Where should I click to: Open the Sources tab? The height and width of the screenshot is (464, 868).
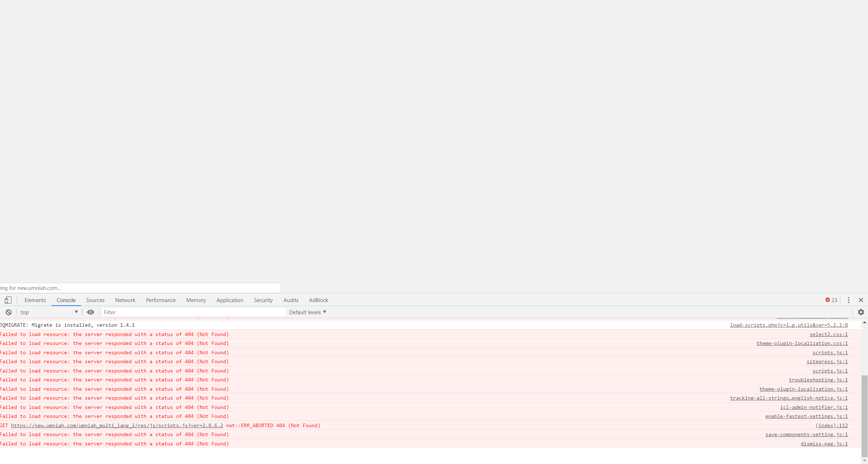click(95, 300)
